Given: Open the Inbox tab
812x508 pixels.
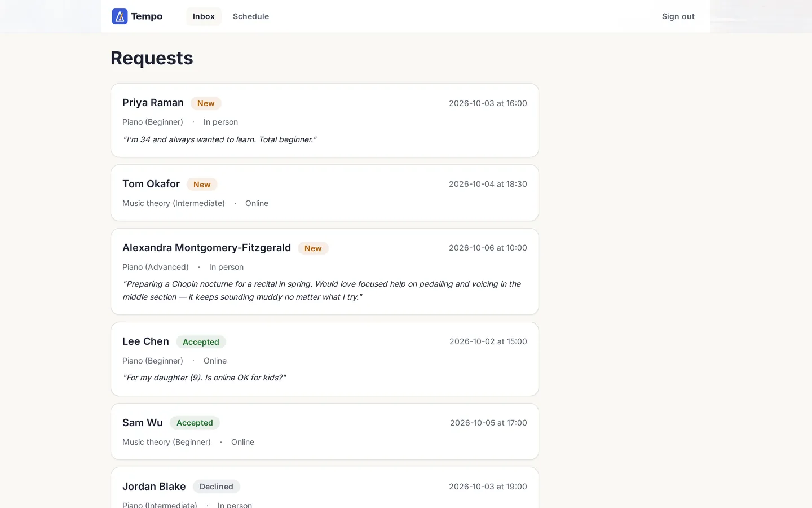Looking at the screenshot, I should 204,16.
